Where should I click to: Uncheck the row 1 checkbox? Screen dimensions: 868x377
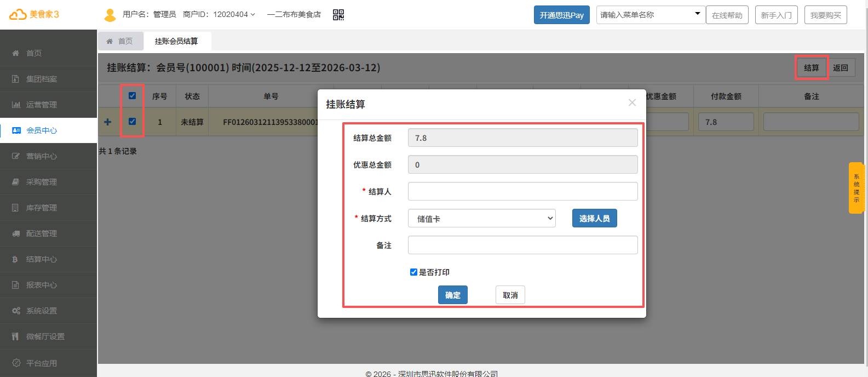(132, 122)
